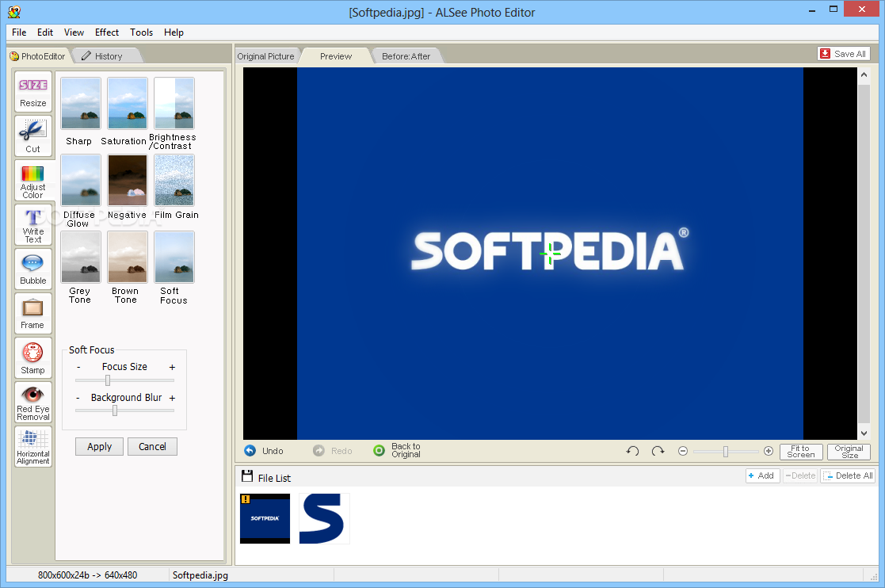The height and width of the screenshot is (588, 885).
Task: Open the Adjust Color tool
Action: pyautogui.click(x=32, y=181)
